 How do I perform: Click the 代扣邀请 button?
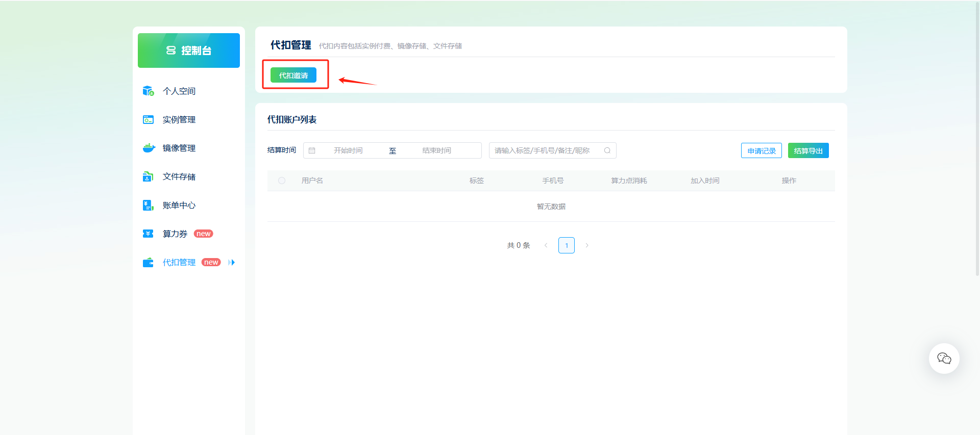(x=293, y=75)
